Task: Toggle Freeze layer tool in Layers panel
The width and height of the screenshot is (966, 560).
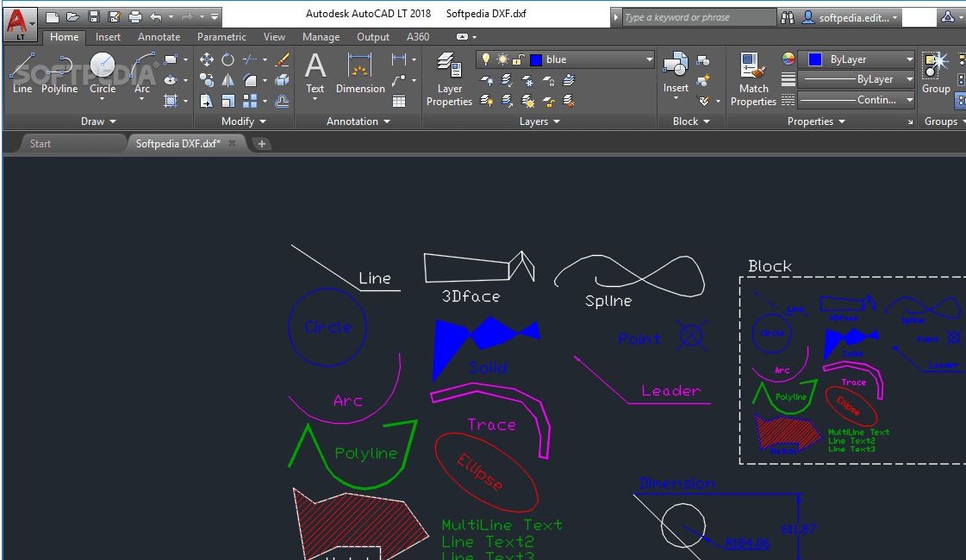Action: [528, 80]
